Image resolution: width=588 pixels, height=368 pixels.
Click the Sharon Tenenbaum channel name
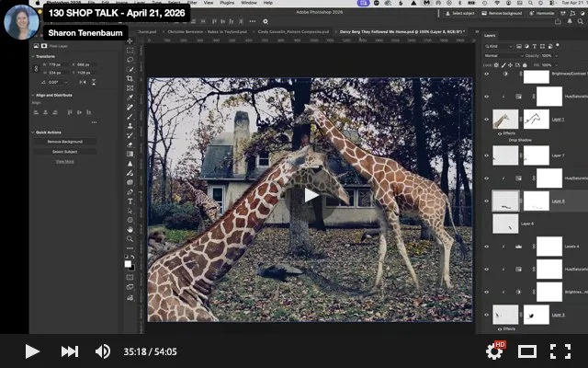point(85,33)
